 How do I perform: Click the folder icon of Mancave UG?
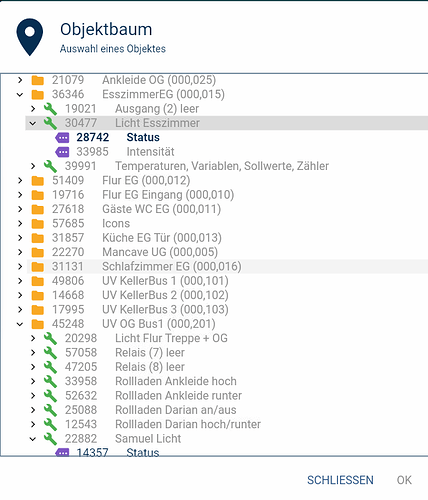point(38,252)
